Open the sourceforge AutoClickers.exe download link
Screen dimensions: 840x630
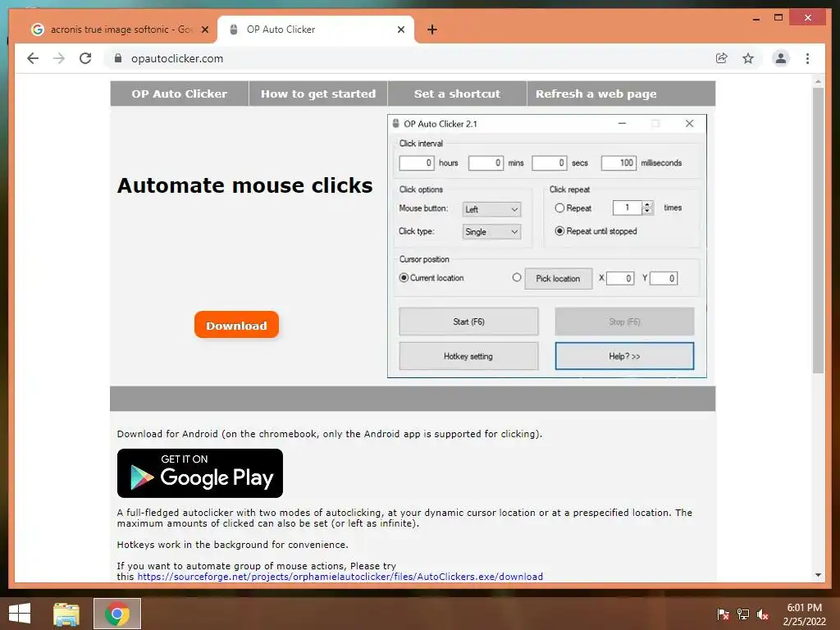[340, 577]
